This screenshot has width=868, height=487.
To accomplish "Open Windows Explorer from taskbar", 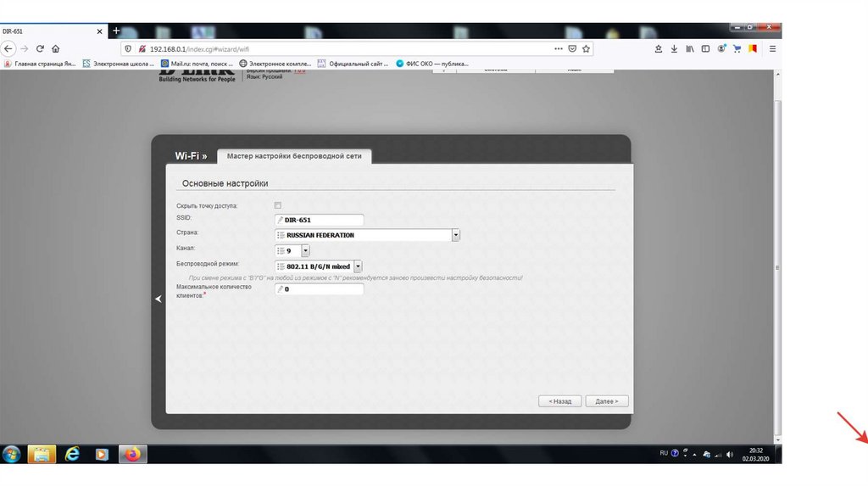I will point(42,454).
